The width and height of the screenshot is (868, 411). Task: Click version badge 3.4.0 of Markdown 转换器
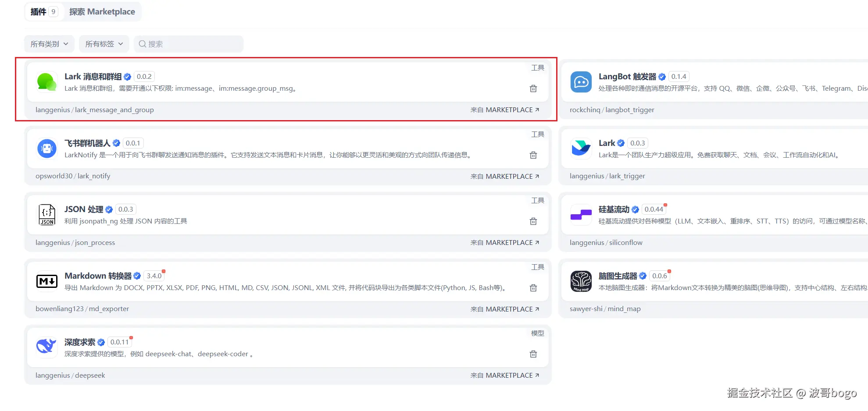(154, 276)
